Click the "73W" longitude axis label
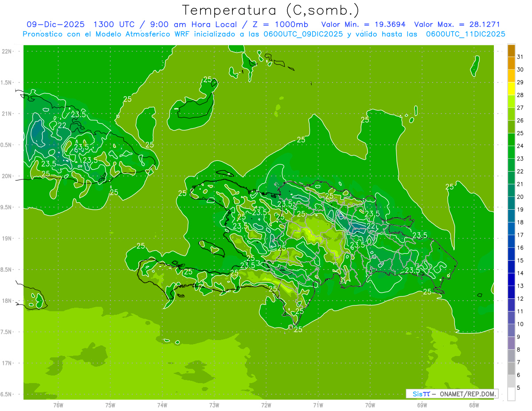 (x=214, y=405)
